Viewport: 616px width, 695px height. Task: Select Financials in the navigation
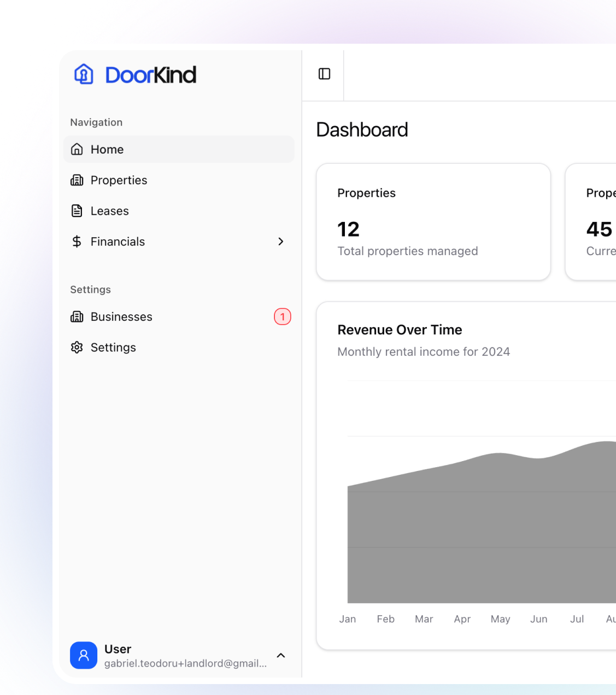(x=179, y=241)
